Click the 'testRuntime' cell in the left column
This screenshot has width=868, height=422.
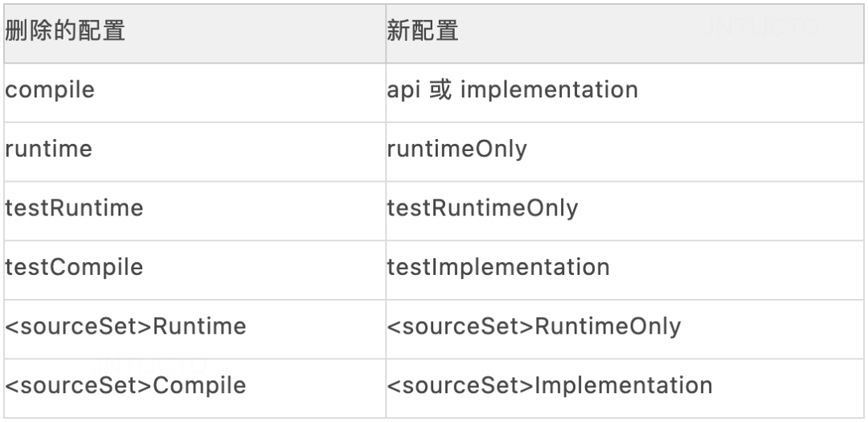(x=74, y=208)
